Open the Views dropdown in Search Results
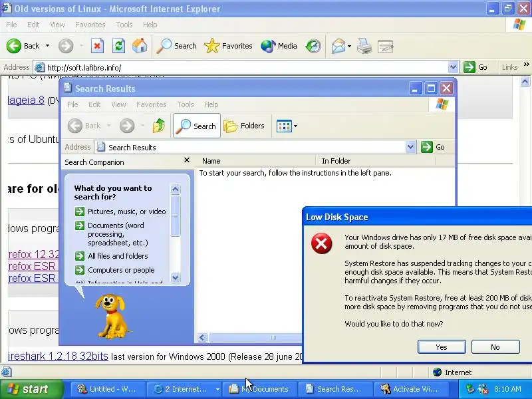532x399 pixels. click(x=287, y=126)
